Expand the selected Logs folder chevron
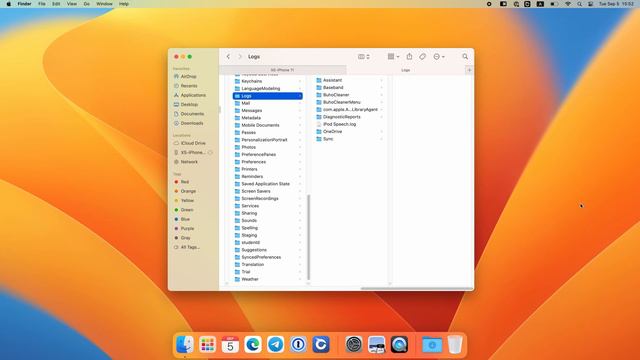Image resolution: width=640 pixels, height=360 pixels. click(300, 96)
